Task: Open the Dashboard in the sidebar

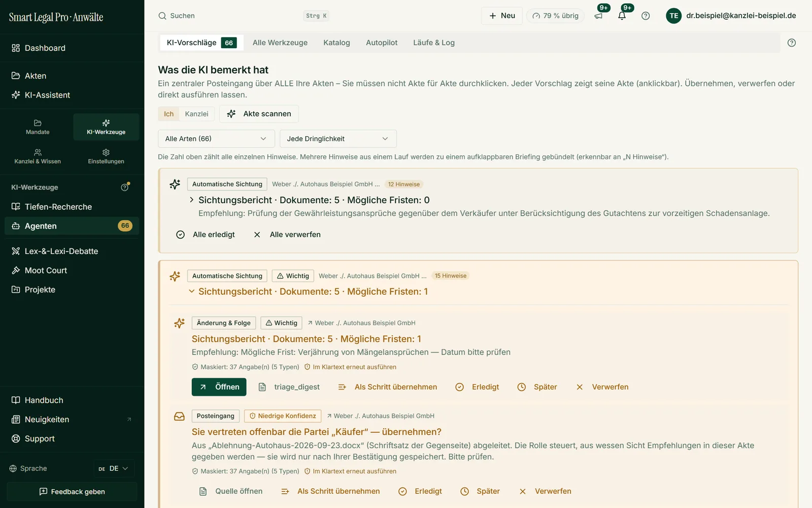Action: point(72,48)
